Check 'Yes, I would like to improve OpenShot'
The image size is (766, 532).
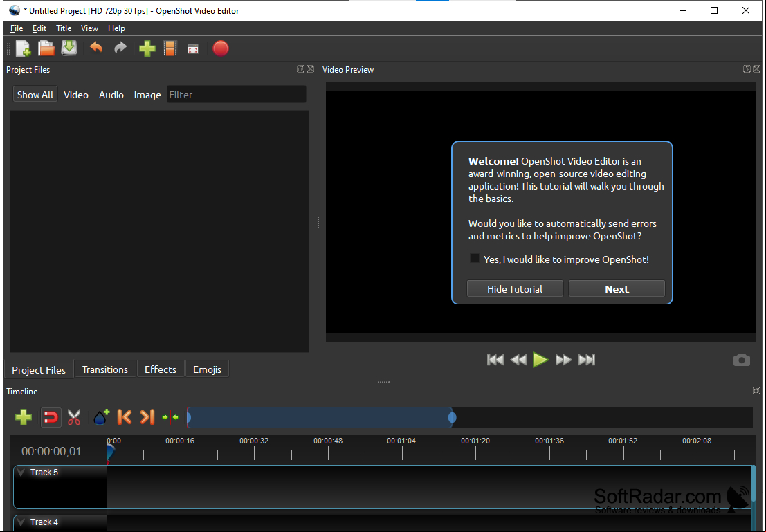point(475,259)
